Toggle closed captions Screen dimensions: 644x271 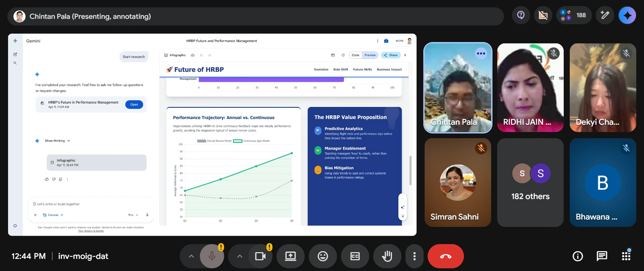[x=355, y=256]
